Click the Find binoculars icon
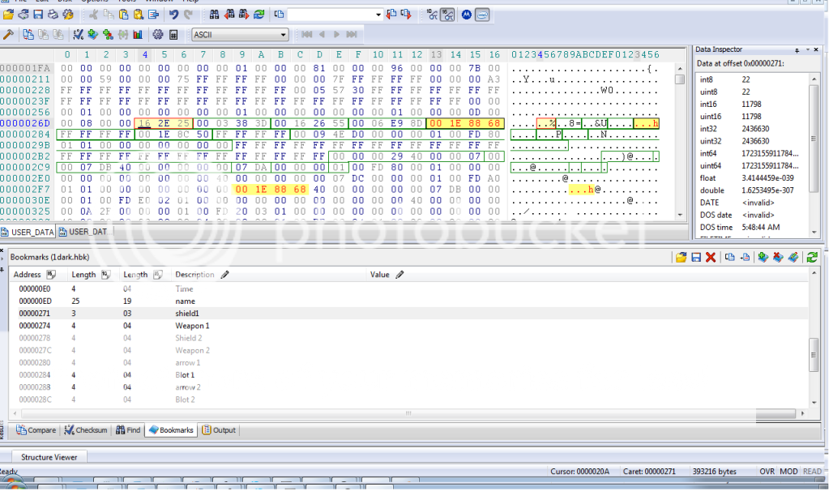829x504 pixels. point(214,15)
